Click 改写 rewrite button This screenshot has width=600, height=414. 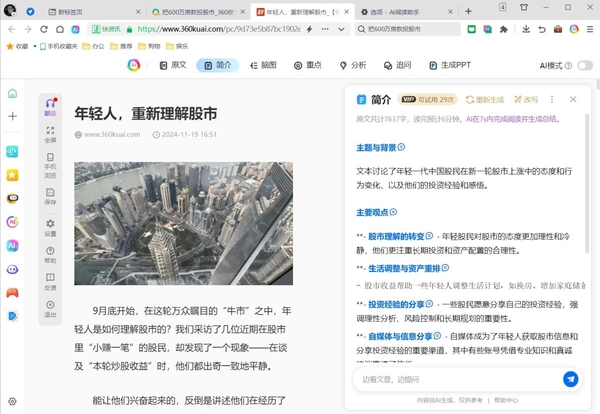click(x=526, y=99)
